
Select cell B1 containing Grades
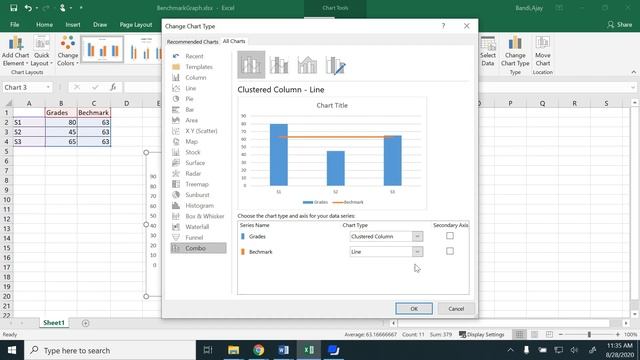tap(61, 113)
